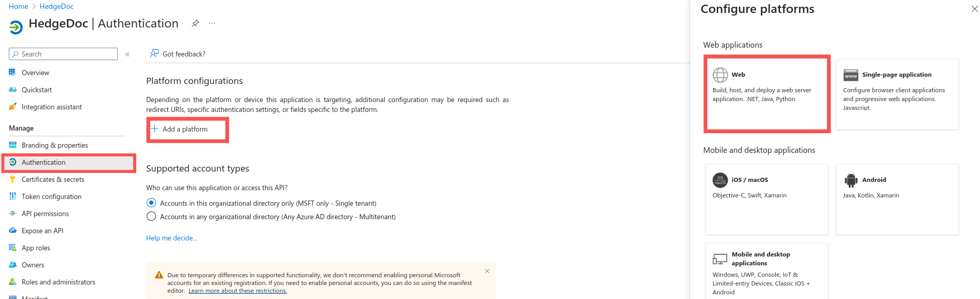
Task: Open the more options ellipsis menu
Action: [x=211, y=23]
